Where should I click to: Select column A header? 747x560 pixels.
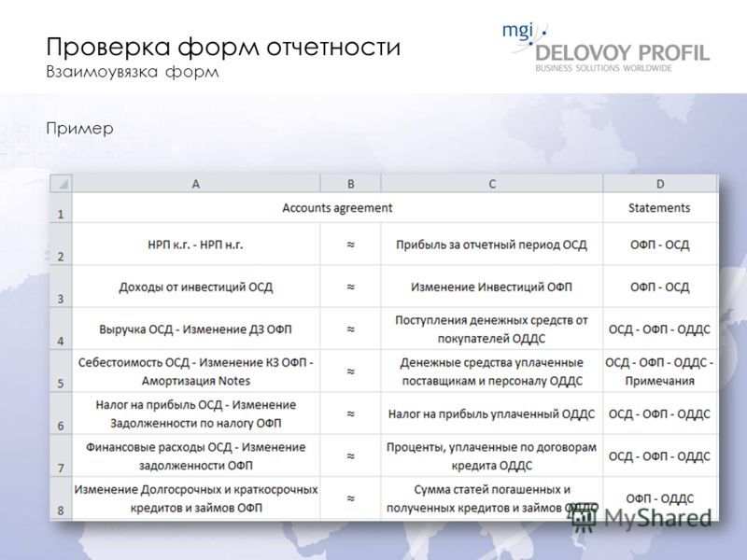(x=196, y=184)
